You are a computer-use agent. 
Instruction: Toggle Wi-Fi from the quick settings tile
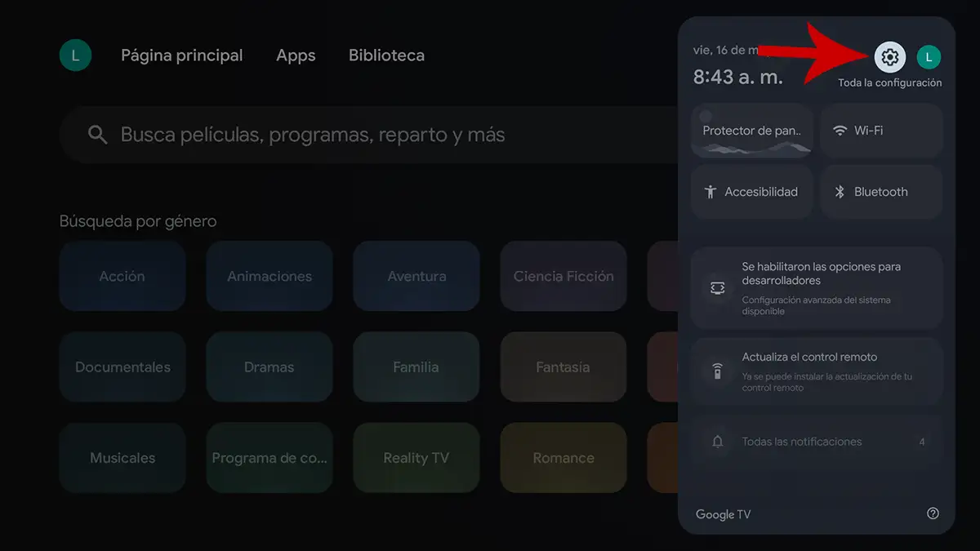point(882,131)
